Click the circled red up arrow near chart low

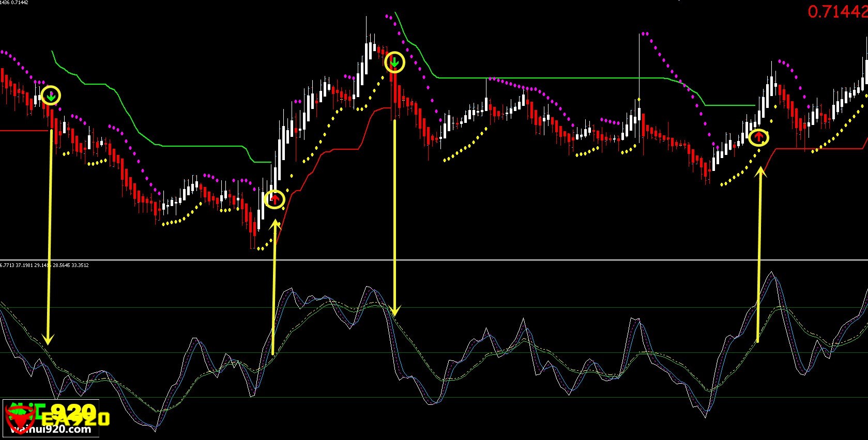(x=275, y=199)
